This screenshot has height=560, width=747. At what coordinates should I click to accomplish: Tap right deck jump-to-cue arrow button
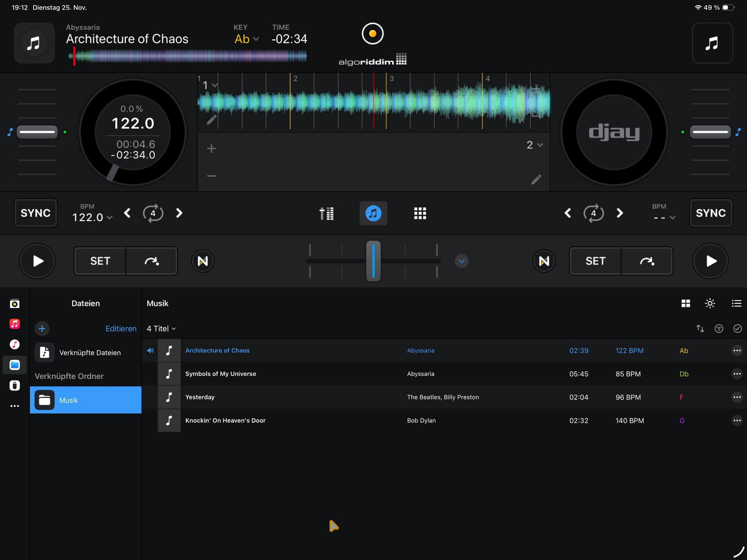(x=647, y=261)
